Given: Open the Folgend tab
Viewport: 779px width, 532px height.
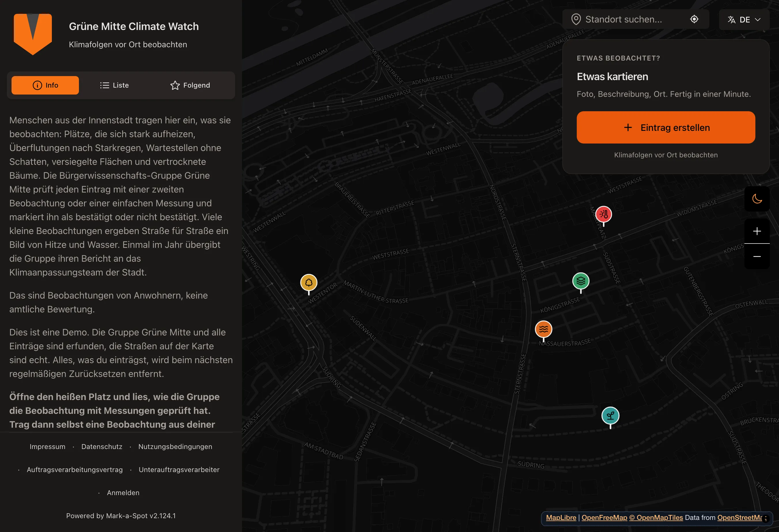Looking at the screenshot, I should click(x=190, y=85).
